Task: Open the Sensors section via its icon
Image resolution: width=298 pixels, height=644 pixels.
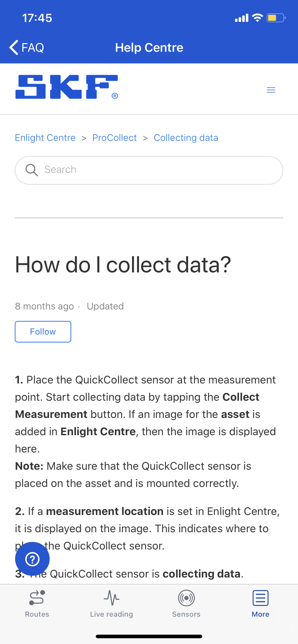Action: [186, 598]
